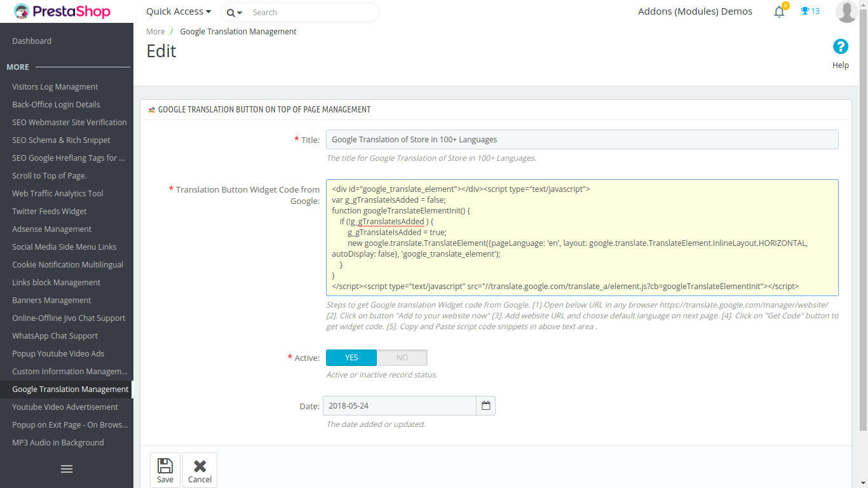The height and width of the screenshot is (488, 868).
Task: Open SEO Webmaster Site Verification
Action: tap(69, 122)
